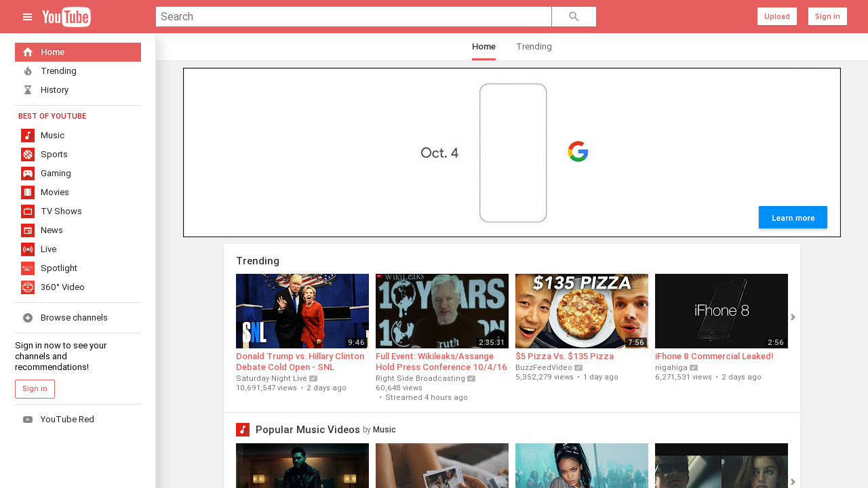
Task: Click the Oct. 4 phone ad banner
Action: 512,152
